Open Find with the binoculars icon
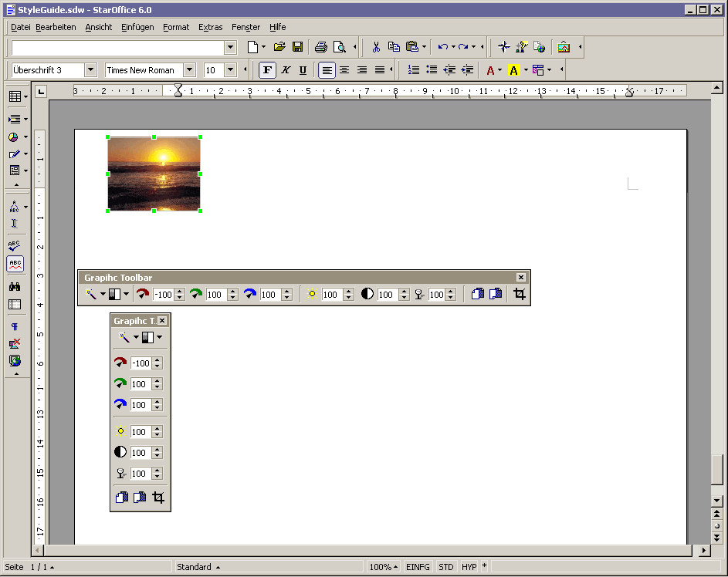The width and height of the screenshot is (728, 577). point(15,286)
